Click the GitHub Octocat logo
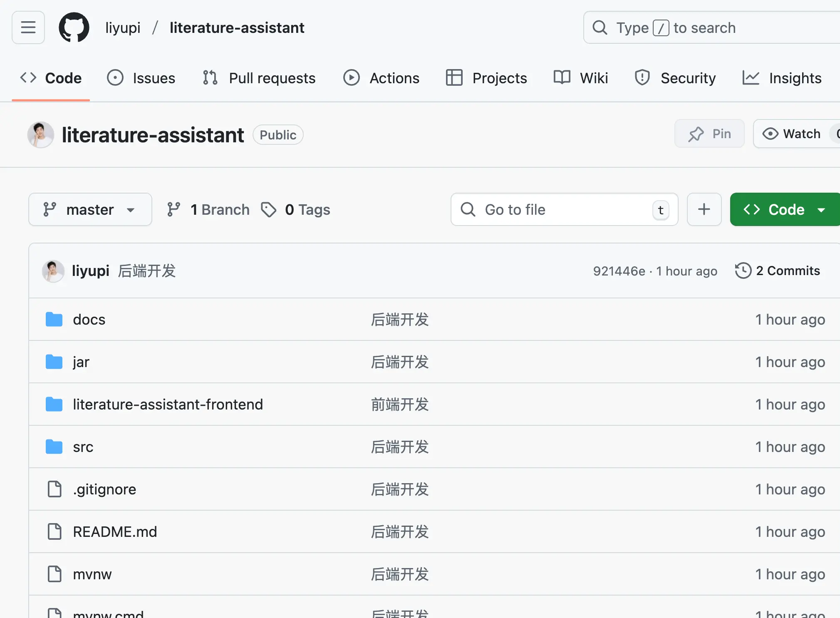The width and height of the screenshot is (840, 618). tap(74, 27)
